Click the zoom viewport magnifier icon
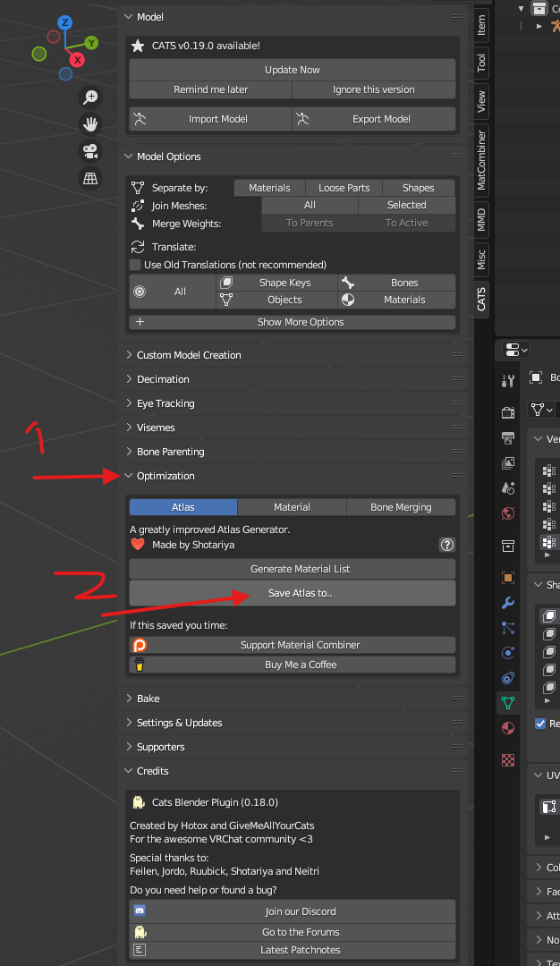Image resolution: width=560 pixels, height=966 pixels. 90,97
